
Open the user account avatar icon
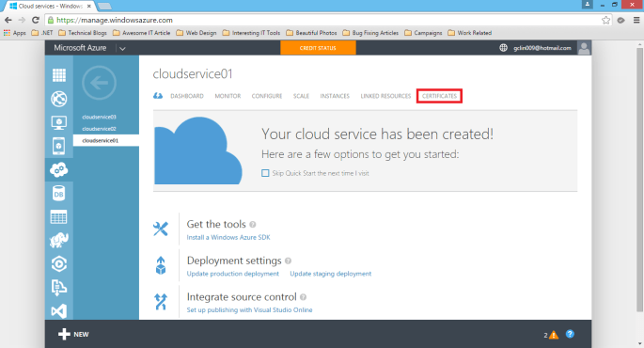pos(584,48)
